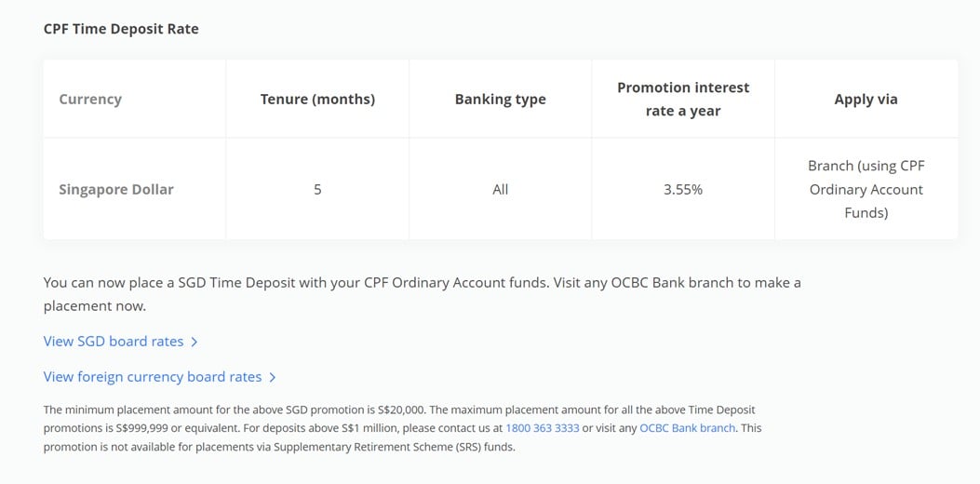Call the 1800 363 3333 phone link
The image size is (980, 484).
(543, 429)
